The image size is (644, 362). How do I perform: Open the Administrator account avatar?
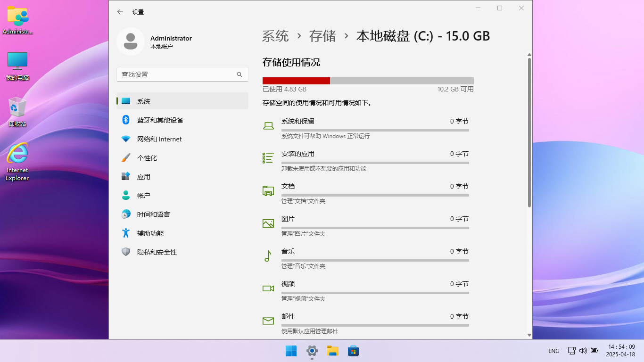coord(131,41)
